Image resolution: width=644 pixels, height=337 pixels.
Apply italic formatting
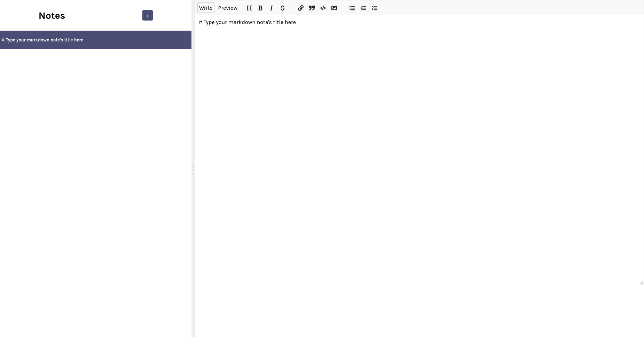(272, 8)
